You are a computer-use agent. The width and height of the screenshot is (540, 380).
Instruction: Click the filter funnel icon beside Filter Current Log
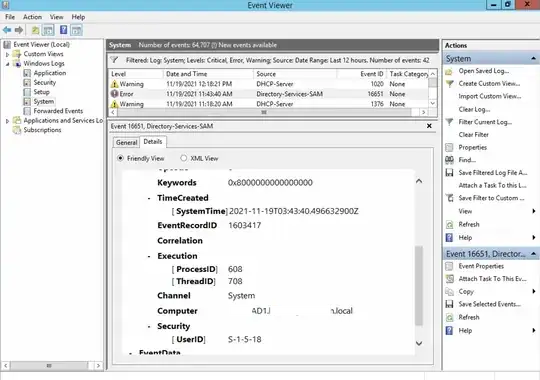coord(449,122)
